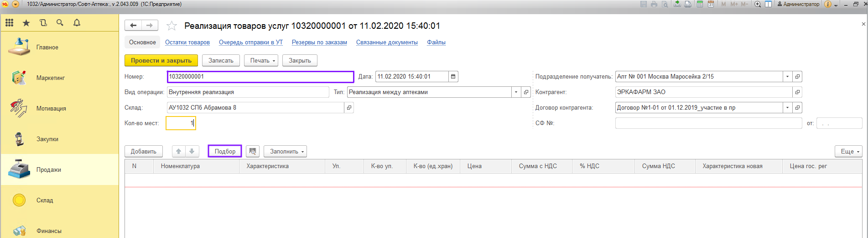Open Подразделение получатель dropdown arrow
The image size is (868, 238).
point(787,77)
